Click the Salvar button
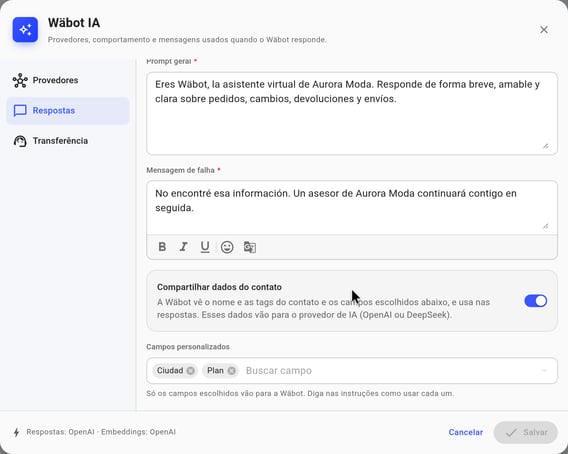The image size is (568, 454). click(526, 432)
